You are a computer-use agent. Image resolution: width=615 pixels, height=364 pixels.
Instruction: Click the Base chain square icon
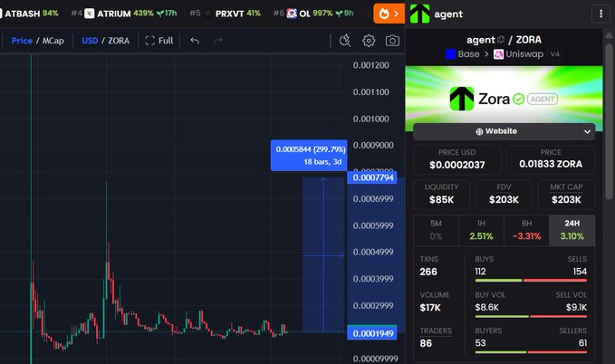pos(451,54)
